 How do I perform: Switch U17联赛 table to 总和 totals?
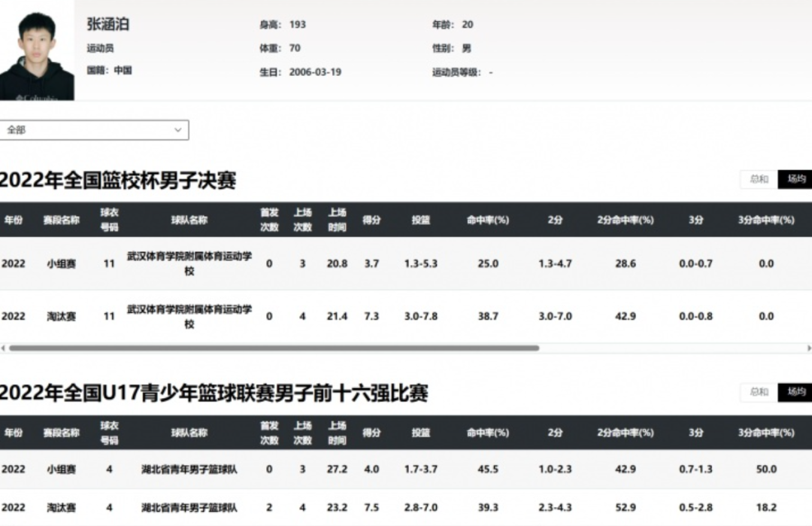[759, 392]
